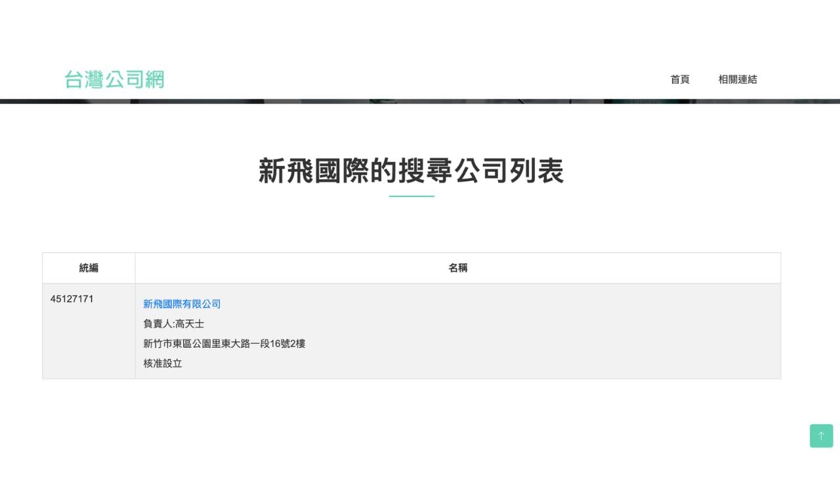Click the heading 新飛國際的搜尋公司列表

coord(411,171)
